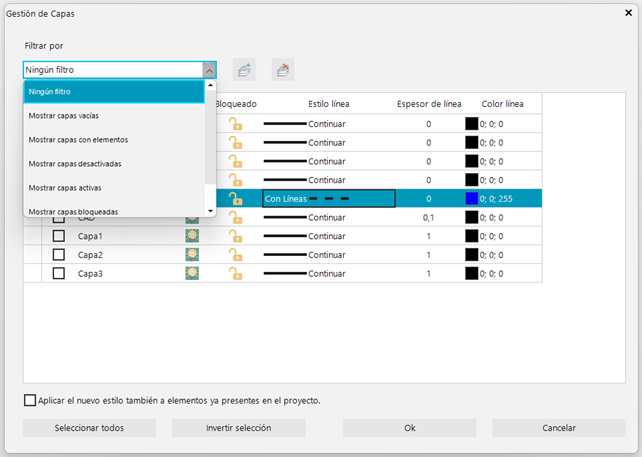The image size is (642, 457).
Task: Click the light bulb icon for Capa3
Action: pos(192,274)
